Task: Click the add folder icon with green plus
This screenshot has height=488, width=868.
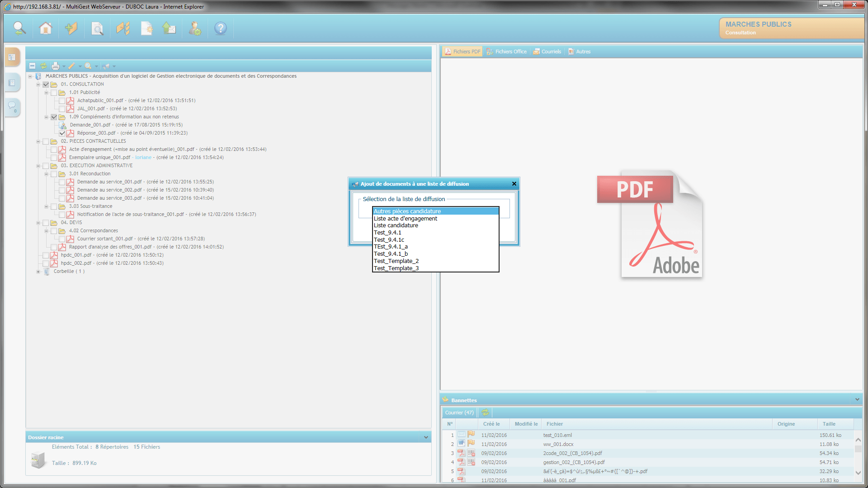Action: [x=71, y=28]
